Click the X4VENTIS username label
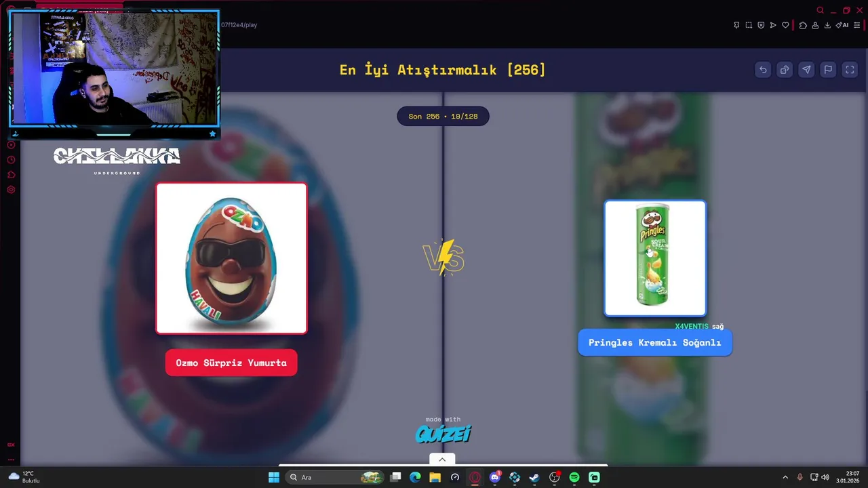The width and height of the screenshot is (868, 488). tap(692, 327)
